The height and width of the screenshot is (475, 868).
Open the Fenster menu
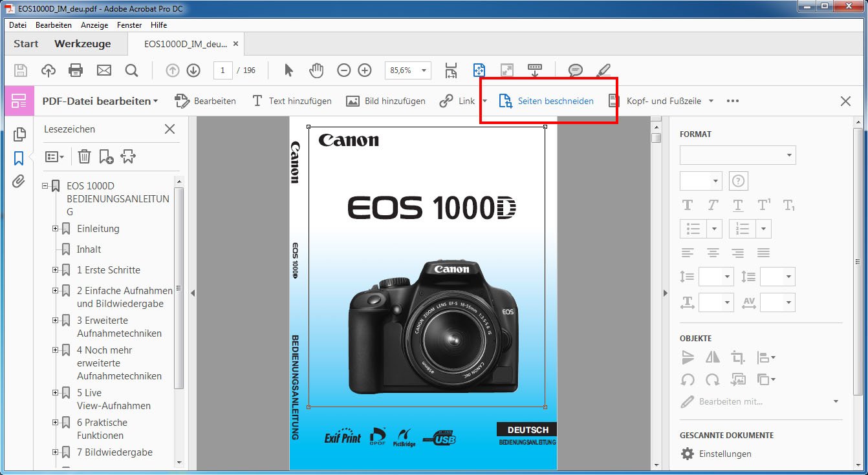(129, 25)
